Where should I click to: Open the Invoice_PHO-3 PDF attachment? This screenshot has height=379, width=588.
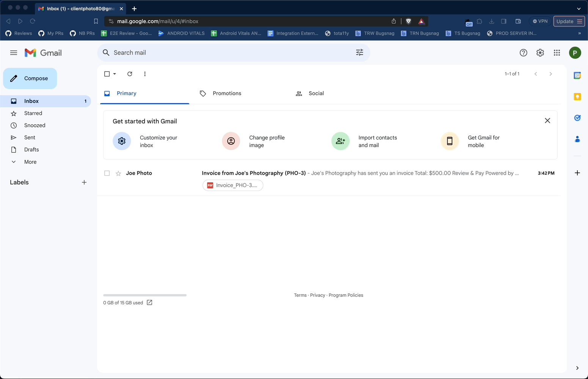pyautogui.click(x=233, y=185)
